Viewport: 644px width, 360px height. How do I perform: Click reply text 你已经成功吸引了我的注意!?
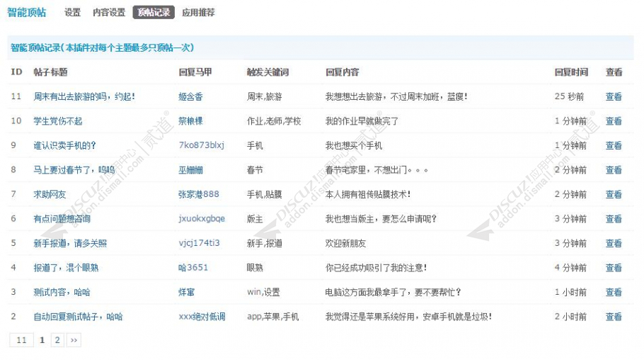[x=376, y=268]
